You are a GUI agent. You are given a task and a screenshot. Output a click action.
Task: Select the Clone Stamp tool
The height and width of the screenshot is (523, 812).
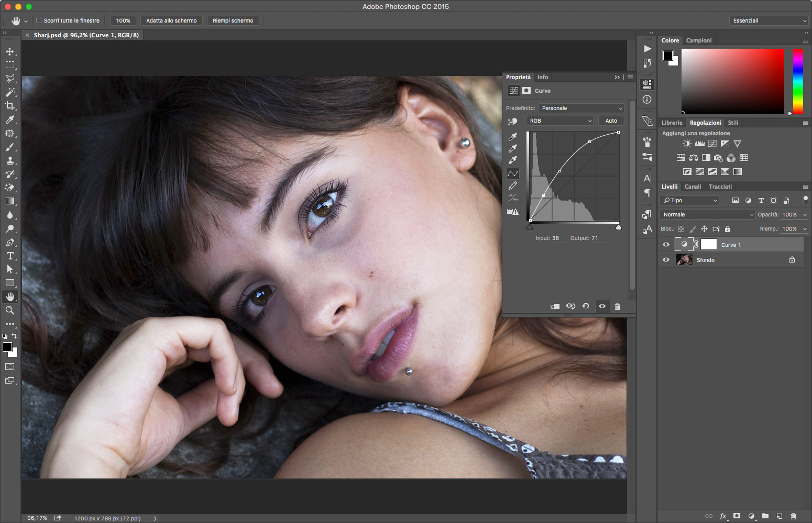[x=10, y=160]
